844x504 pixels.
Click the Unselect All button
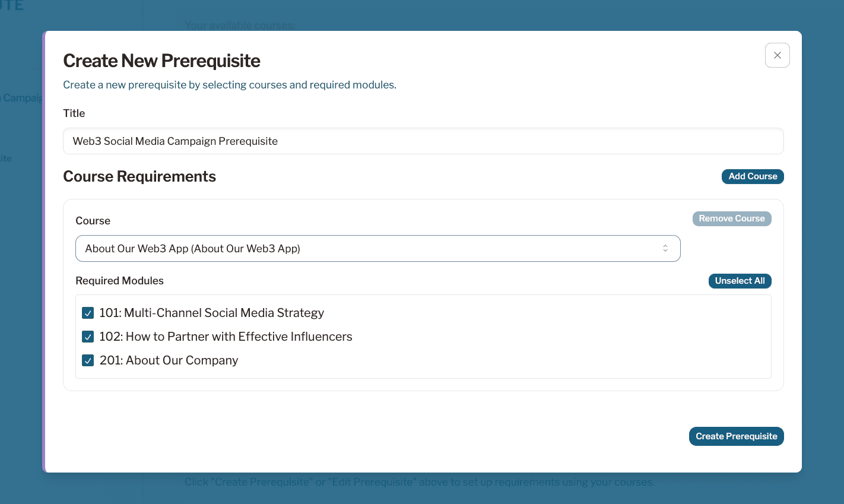(x=740, y=281)
